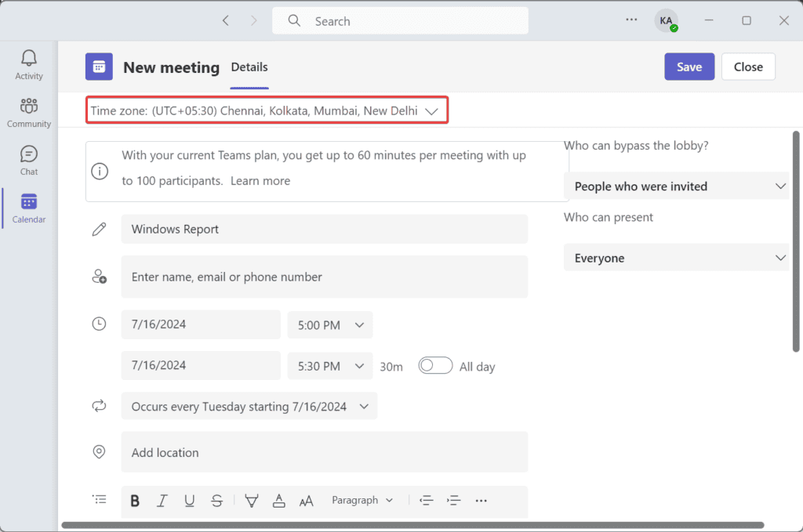Maximize the Teams window
This screenshot has width=803, height=532.
[x=747, y=20]
